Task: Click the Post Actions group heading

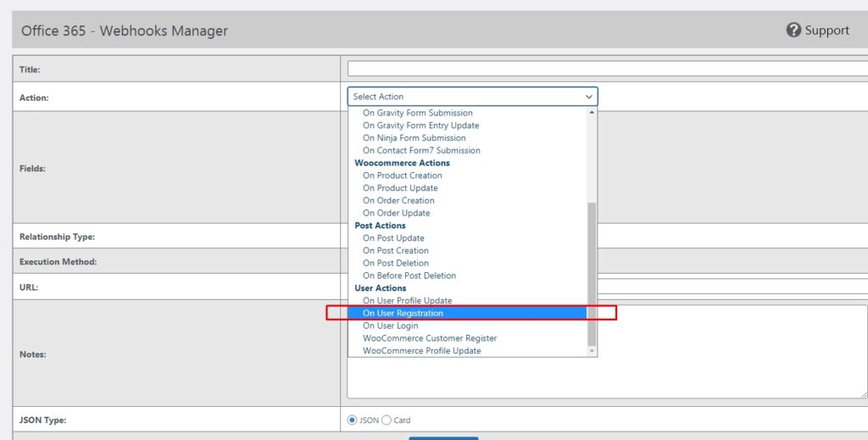Action: click(x=380, y=226)
